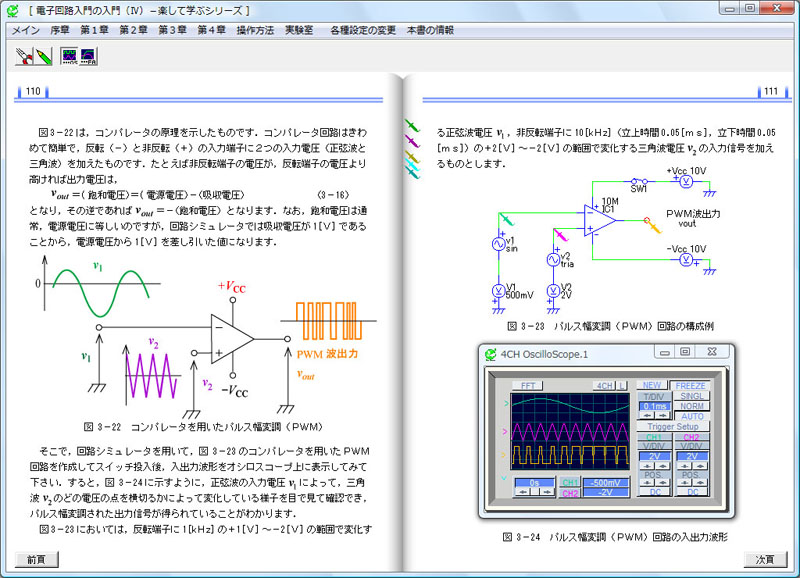The width and height of the screenshot is (800, 578).
Task: Increase CH2 V/DIV with the right arrow
Action: [700, 466]
